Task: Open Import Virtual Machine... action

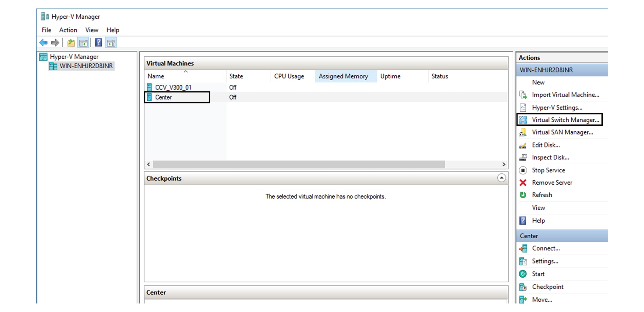Action: click(x=566, y=95)
